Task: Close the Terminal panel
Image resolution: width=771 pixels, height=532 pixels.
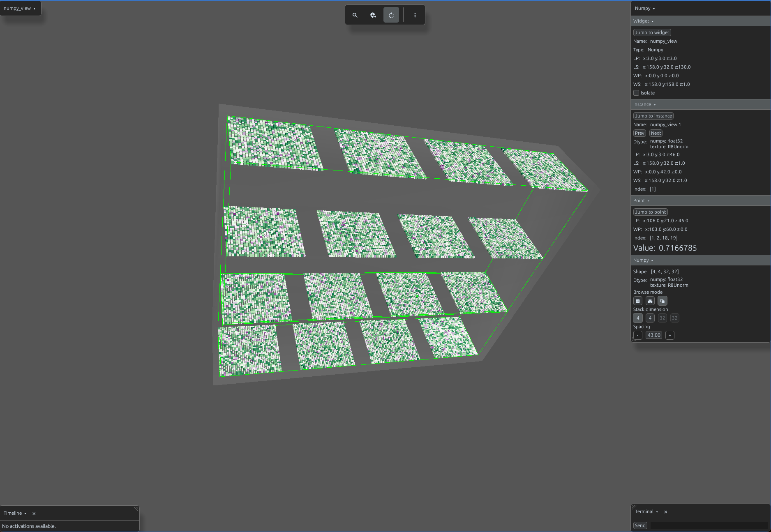Action: coord(666,512)
